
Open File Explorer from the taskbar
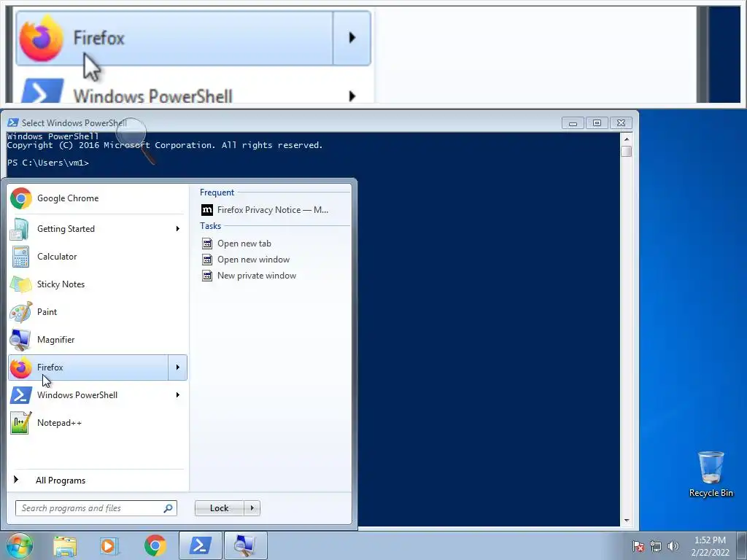tap(65, 546)
